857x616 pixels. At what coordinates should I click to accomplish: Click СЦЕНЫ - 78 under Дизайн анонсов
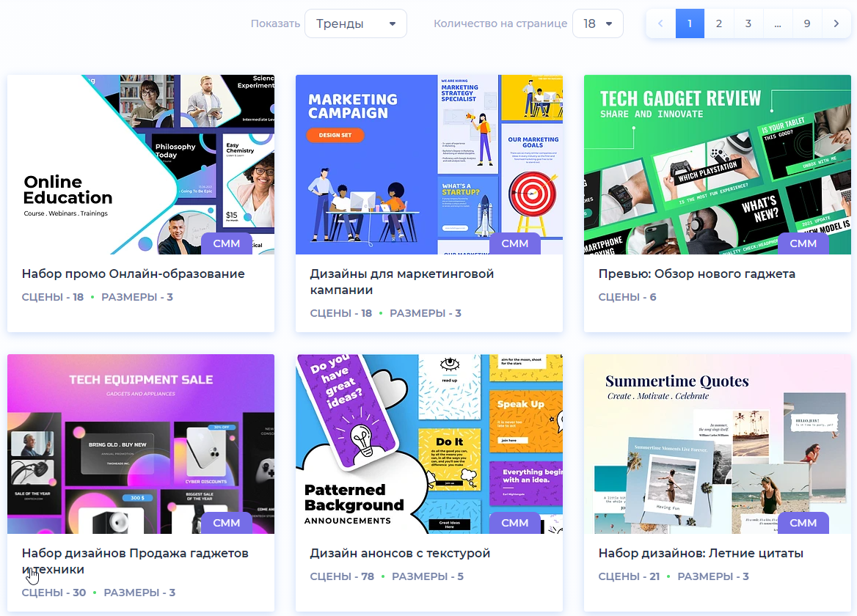[x=342, y=576]
